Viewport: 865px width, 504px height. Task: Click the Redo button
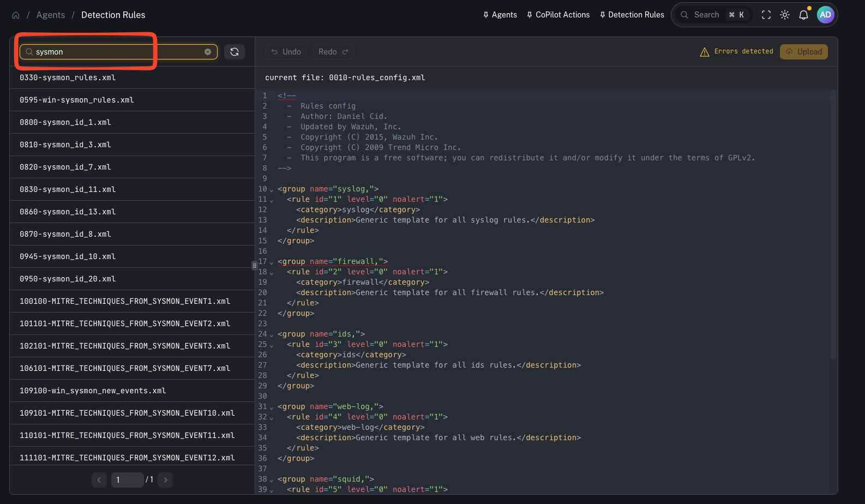pos(333,52)
